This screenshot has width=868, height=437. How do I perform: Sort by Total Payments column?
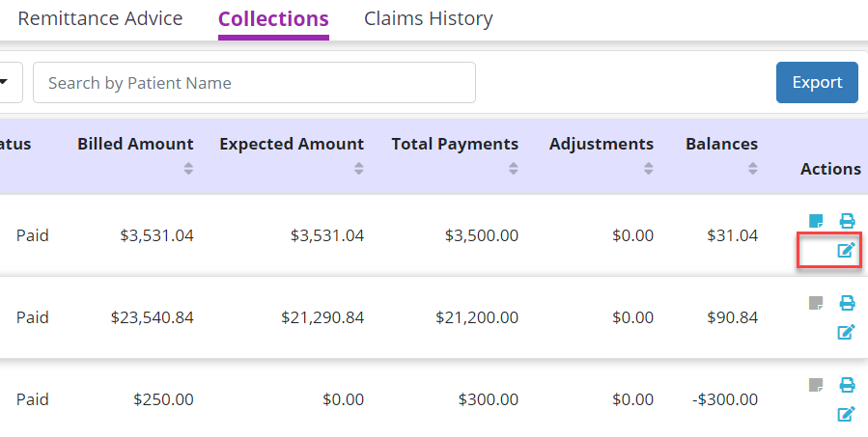(x=513, y=168)
